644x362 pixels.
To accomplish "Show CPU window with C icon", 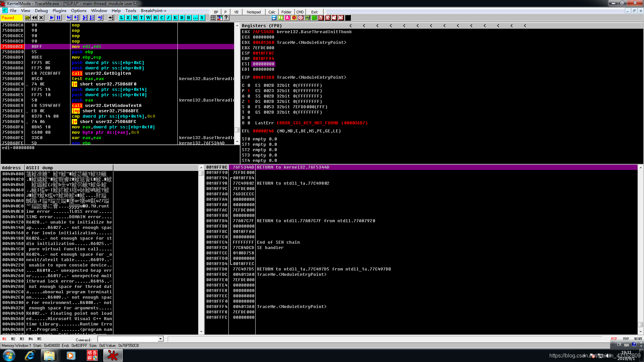I will click(x=162, y=18).
